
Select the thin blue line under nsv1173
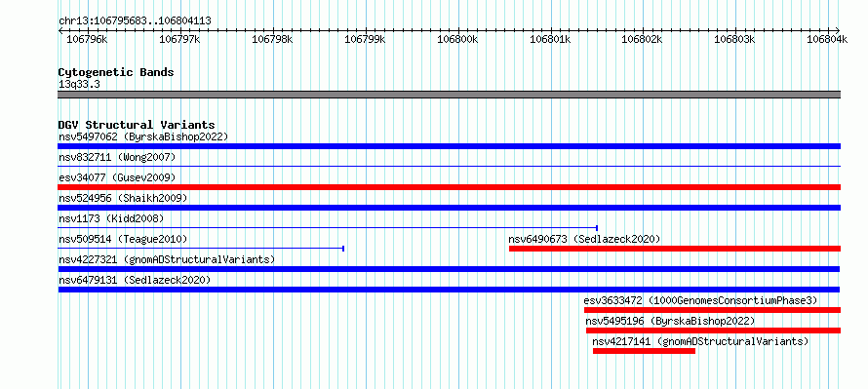click(328, 227)
